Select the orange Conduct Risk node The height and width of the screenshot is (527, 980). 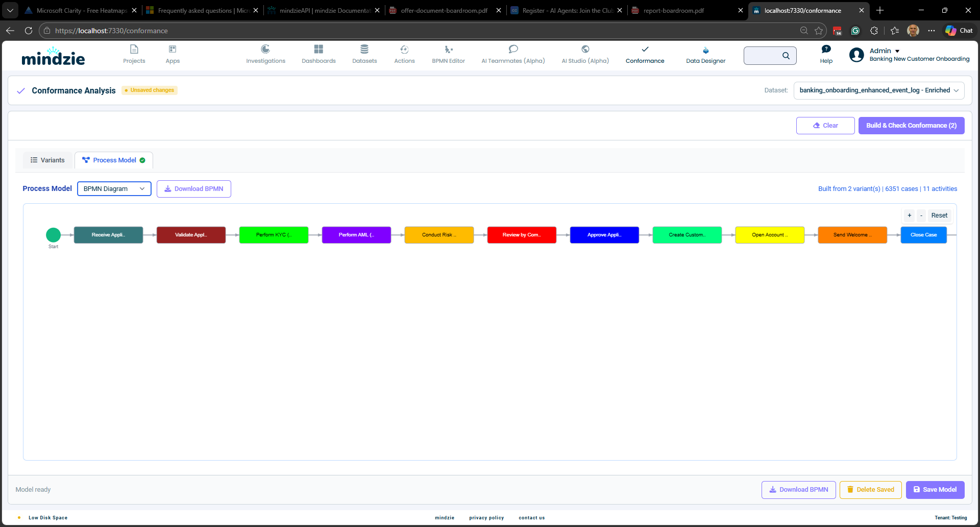(439, 235)
